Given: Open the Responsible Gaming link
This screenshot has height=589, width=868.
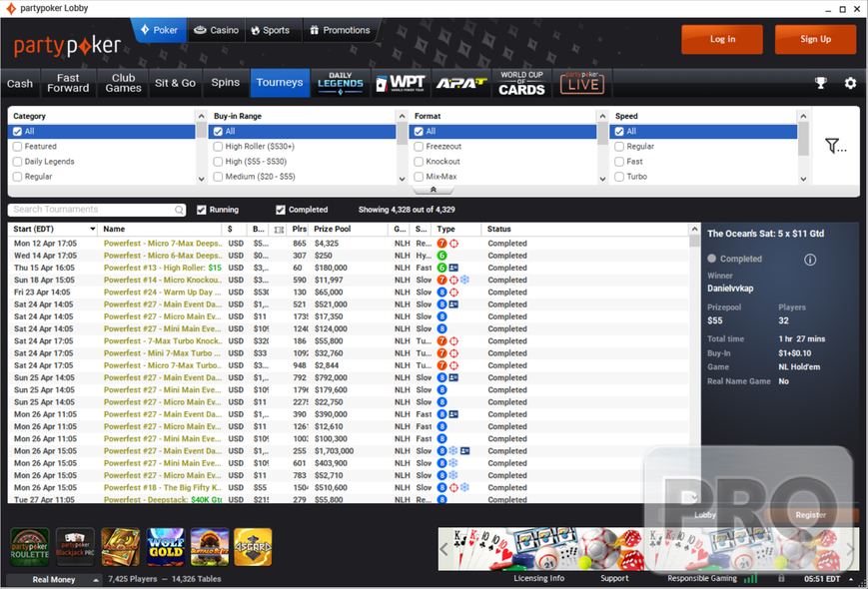Looking at the screenshot, I should [x=702, y=578].
